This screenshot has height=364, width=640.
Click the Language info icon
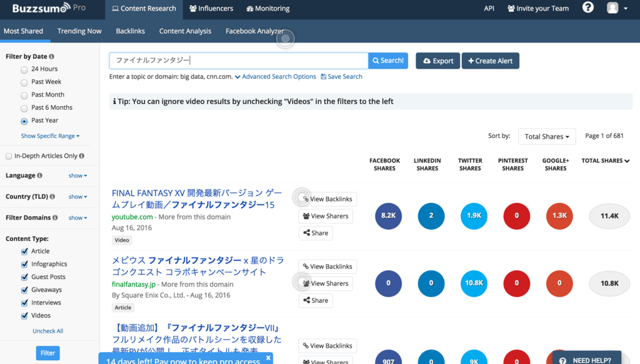point(39,175)
